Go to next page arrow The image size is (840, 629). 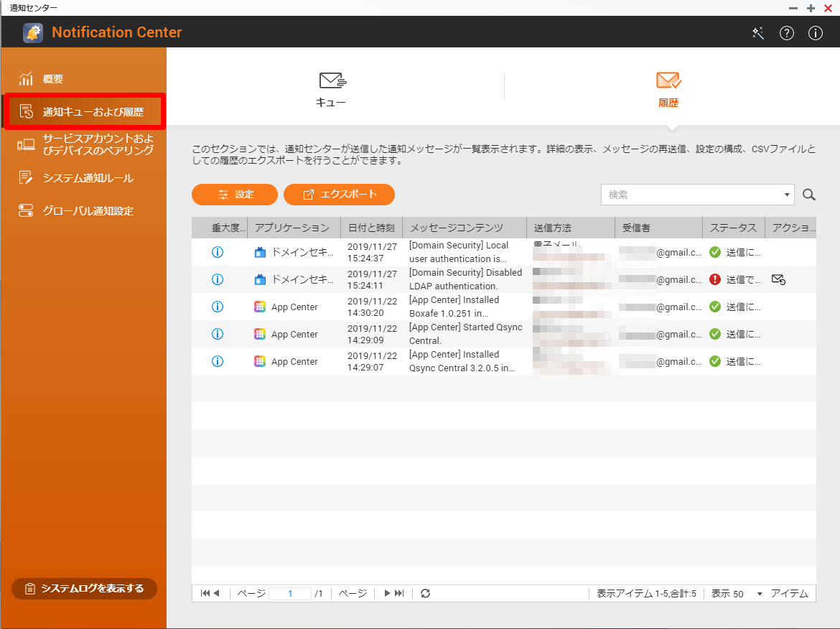point(387,593)
